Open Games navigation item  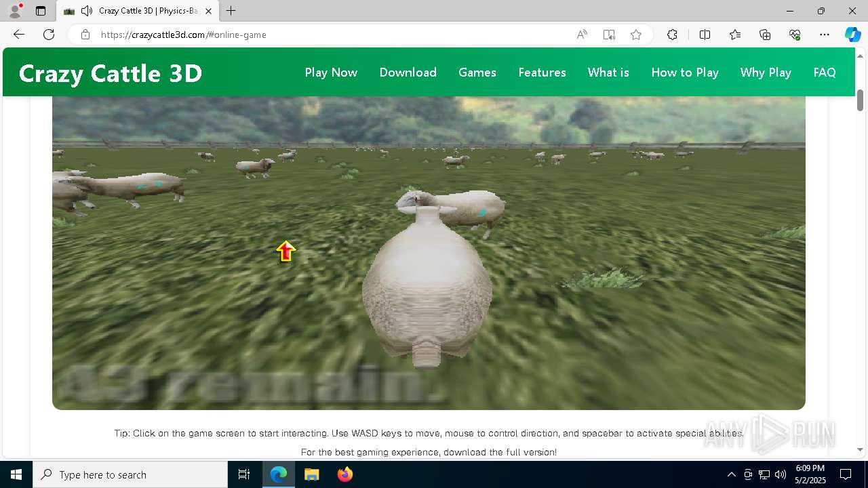coord(477,73)
